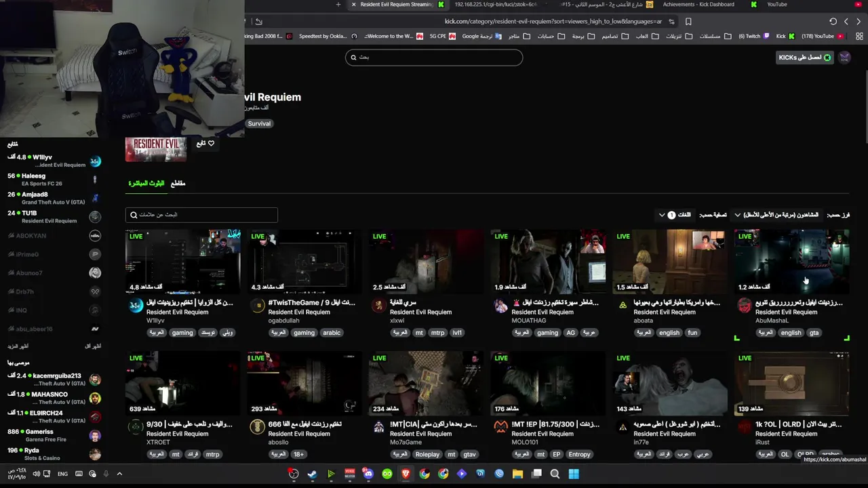Close the Resident Evil Requiem browser tab

click(x=353, y=5)
